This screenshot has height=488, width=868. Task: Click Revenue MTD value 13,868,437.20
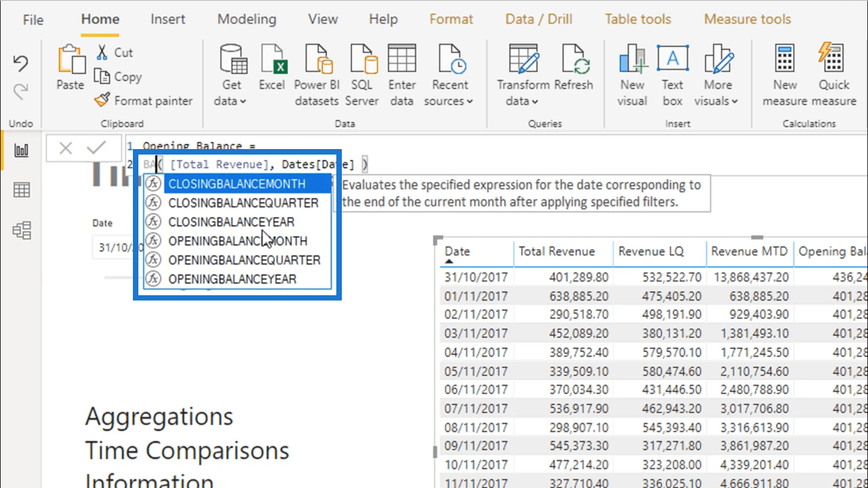tap(751, 277)
